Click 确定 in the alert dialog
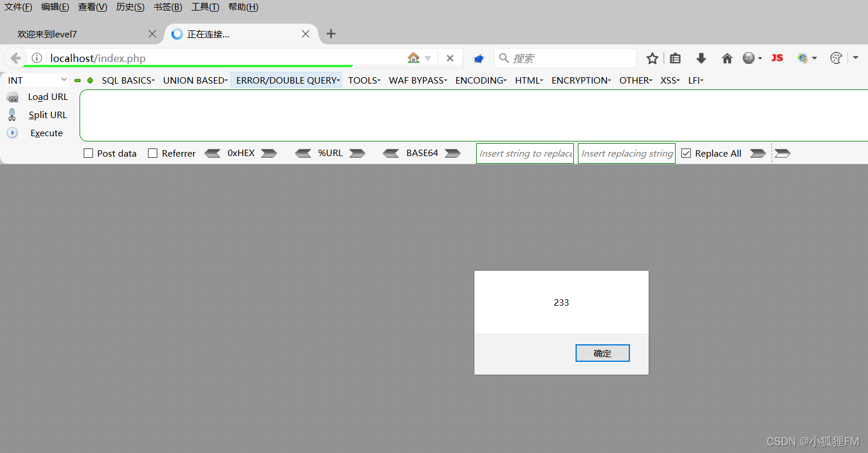868x453 pixels. click(x=602, y=353)
